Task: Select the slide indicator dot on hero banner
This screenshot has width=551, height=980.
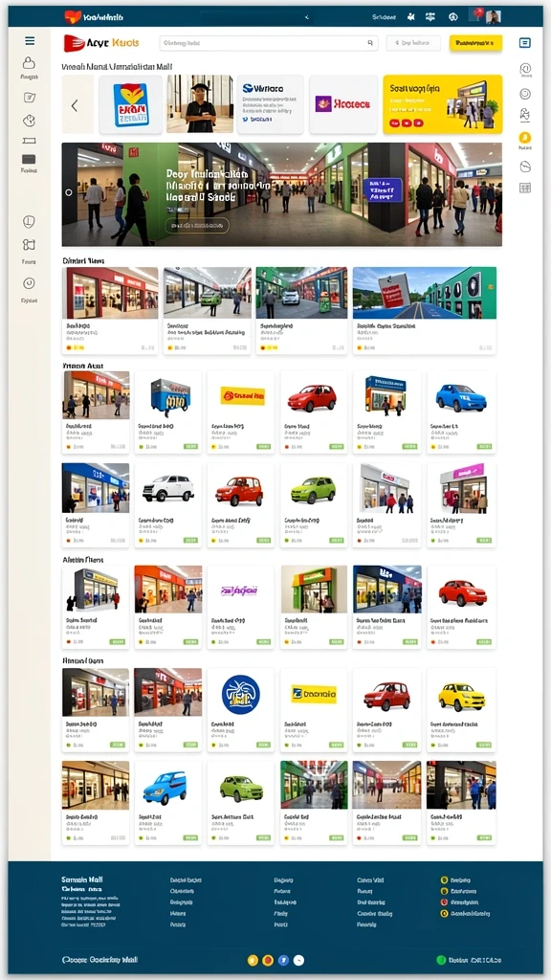Action: [69, 192]
